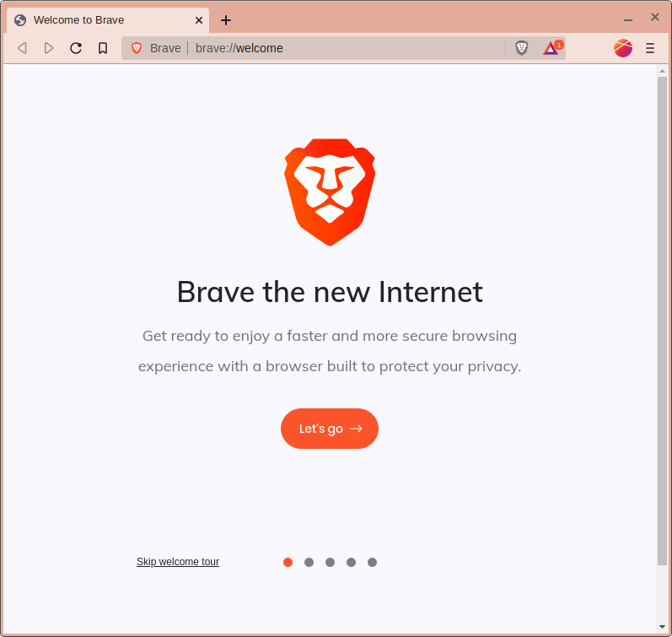The image size is (672, 637).
Task: Go back using the back arrow
Action: (22, 48)
